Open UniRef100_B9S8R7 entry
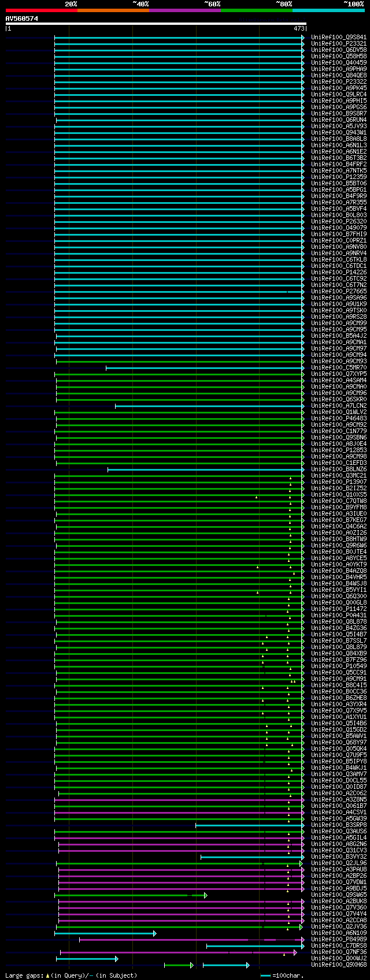 tap(339, 113)
